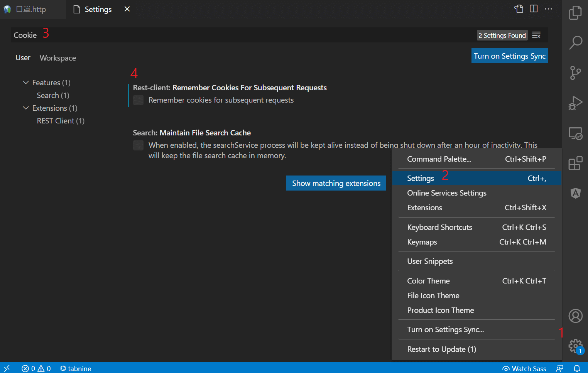Open Settings JSON file icon

519,9
